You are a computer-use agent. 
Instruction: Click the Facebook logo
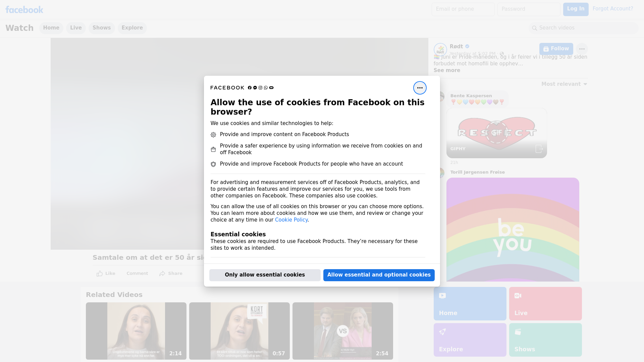click(x=24, y=10)
